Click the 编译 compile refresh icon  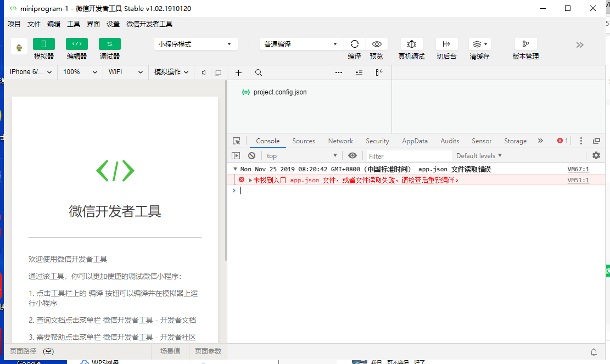(354, 44)
